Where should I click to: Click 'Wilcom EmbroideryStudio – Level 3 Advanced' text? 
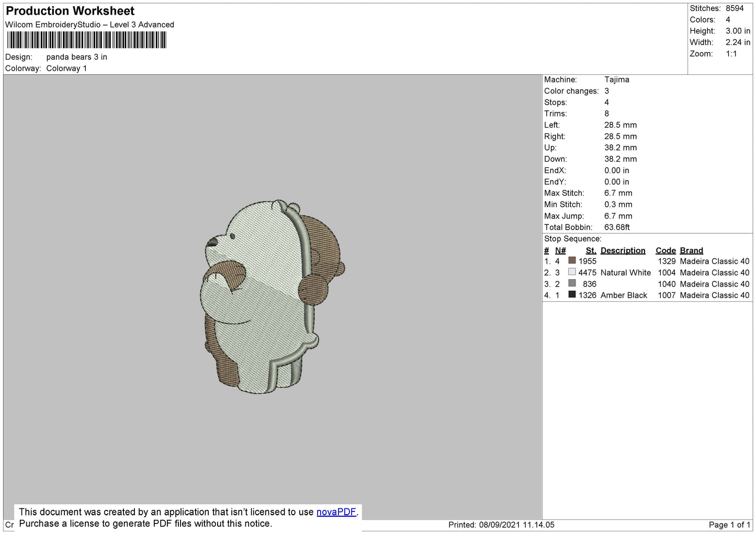(x=89, y=25)
